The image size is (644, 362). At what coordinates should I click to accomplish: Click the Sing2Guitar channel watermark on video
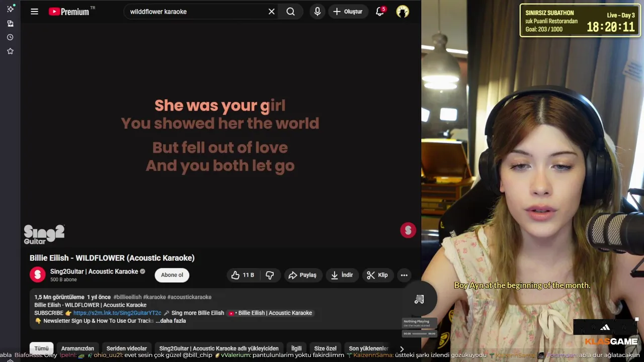44,234
